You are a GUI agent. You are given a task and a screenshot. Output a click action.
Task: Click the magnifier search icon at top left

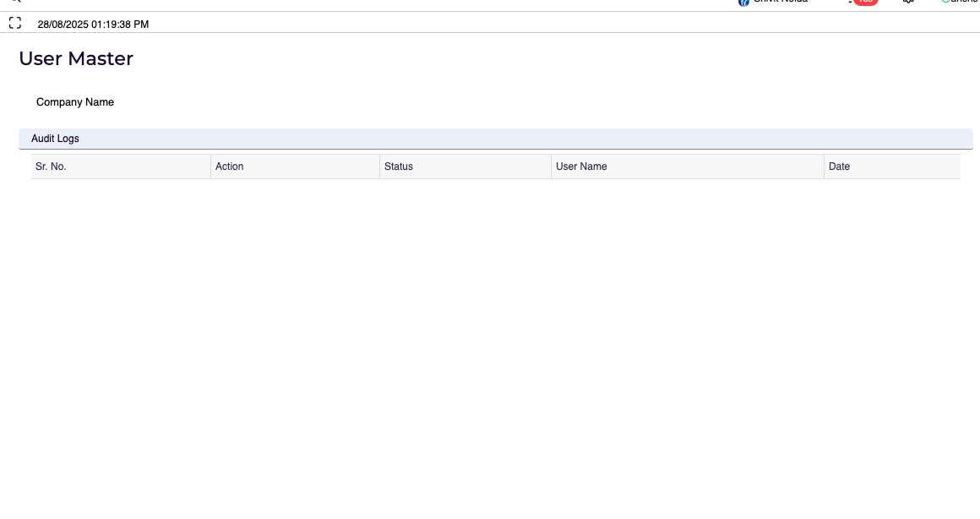click(x=14, y=2)
